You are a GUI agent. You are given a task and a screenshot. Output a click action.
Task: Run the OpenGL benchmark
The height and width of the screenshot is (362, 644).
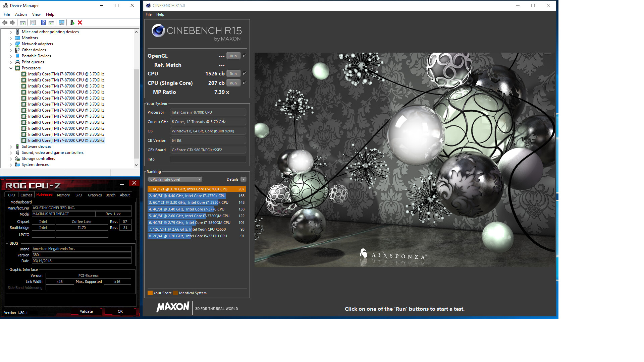pyautogui.click(x=233, y=56)
